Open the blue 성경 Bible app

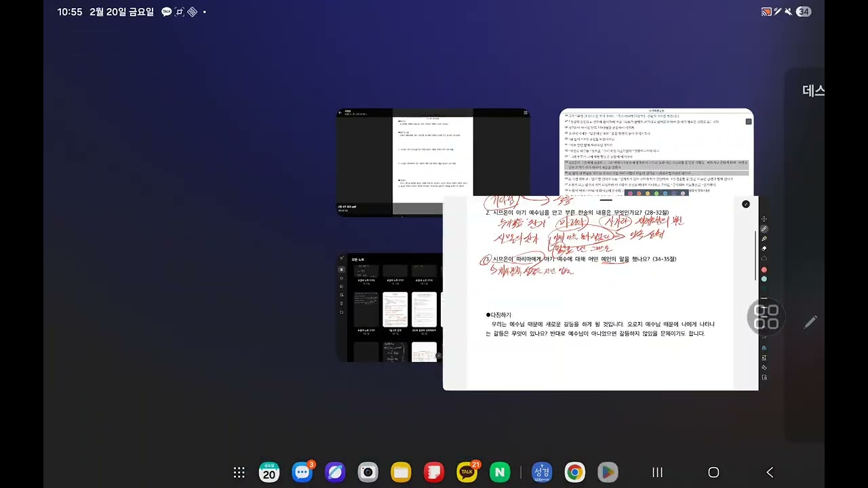point(542,472)
